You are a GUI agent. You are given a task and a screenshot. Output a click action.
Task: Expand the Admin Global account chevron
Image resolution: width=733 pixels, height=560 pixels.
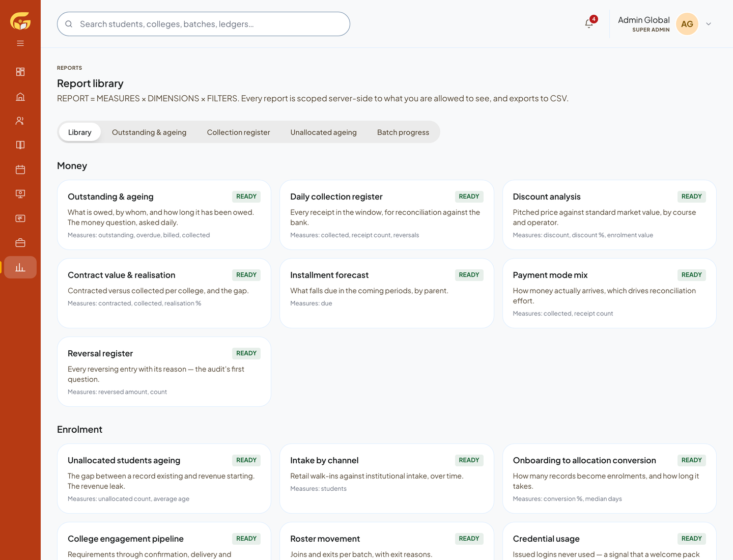click(709, 24)
